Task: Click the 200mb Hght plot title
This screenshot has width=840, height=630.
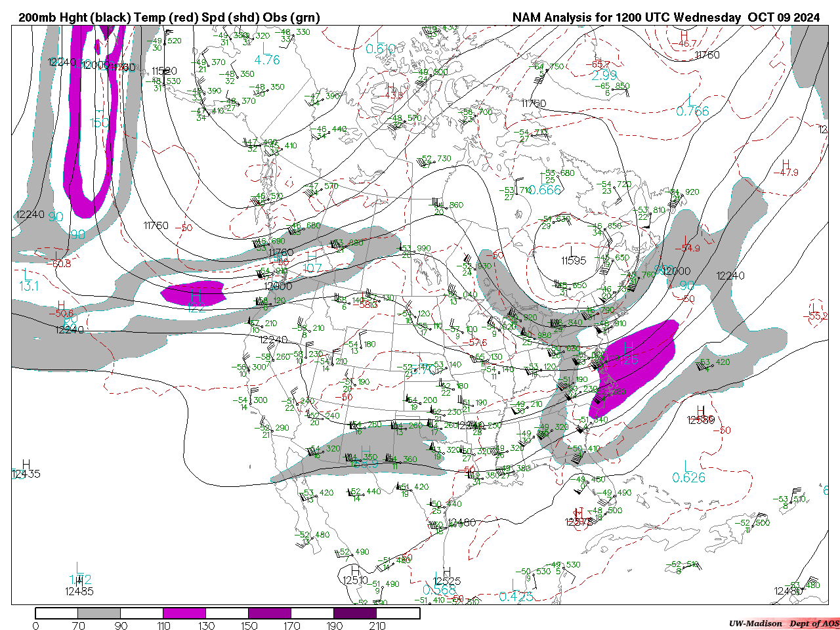Action: click(x=169, y=18)
